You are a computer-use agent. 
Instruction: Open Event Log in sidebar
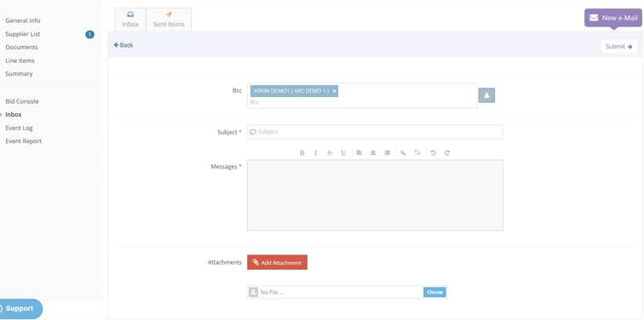19,128
